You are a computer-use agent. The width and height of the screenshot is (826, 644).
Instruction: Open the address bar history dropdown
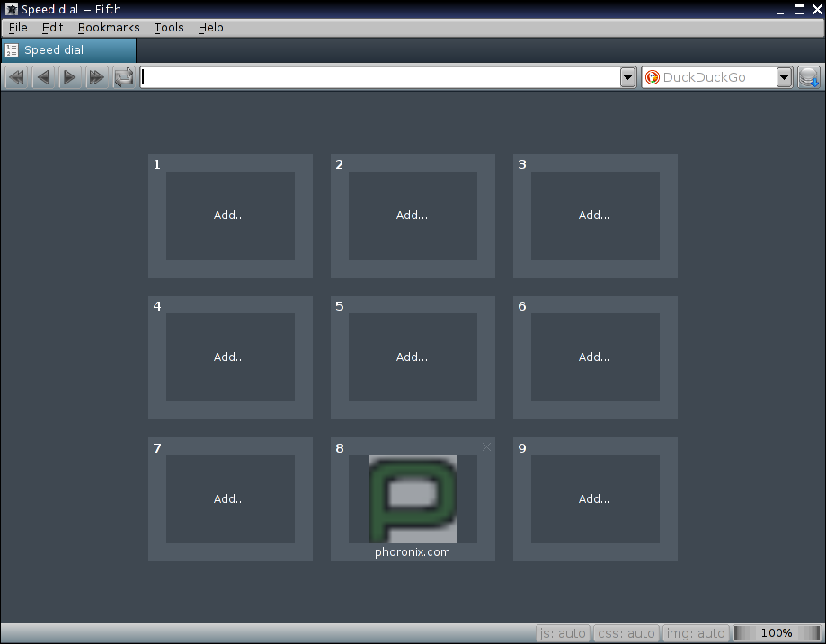(x=627, y=77)
